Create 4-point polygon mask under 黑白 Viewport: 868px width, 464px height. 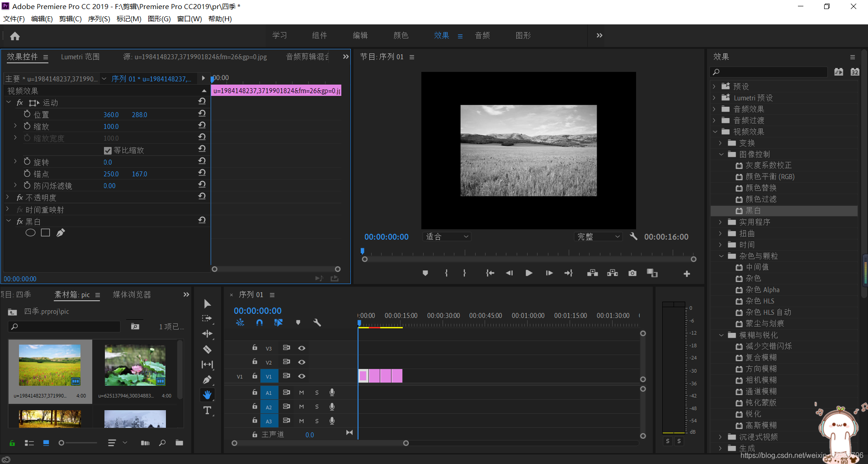46,233
